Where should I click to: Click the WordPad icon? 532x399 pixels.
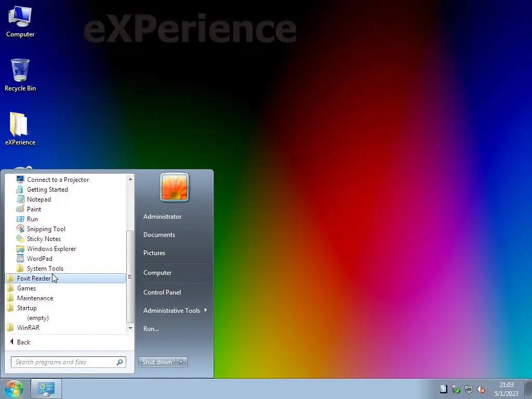(x=20, y=258)
